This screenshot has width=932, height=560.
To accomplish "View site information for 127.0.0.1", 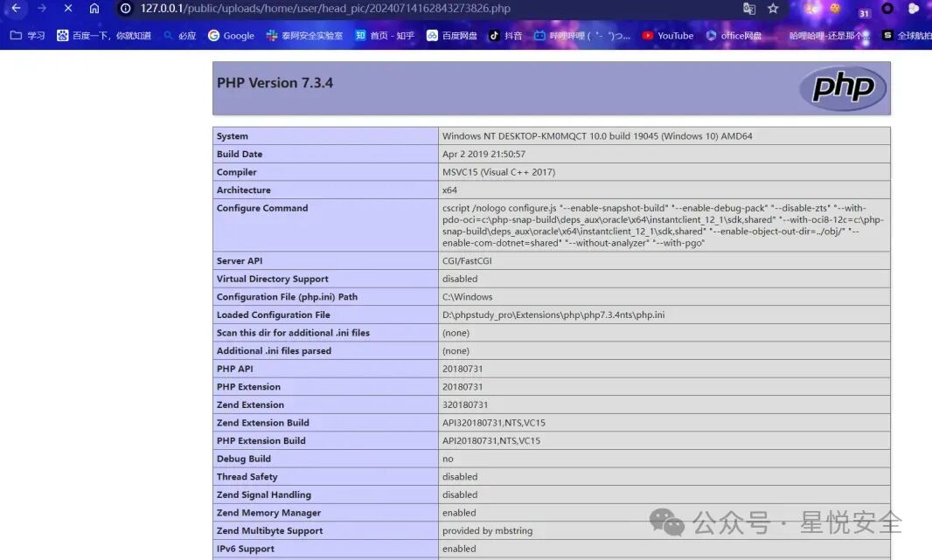I will click(x=125, y=9).
